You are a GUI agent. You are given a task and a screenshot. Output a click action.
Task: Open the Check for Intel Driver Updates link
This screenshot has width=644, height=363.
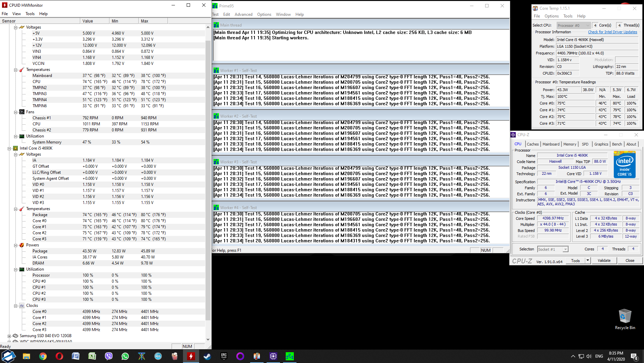point(612,32)
